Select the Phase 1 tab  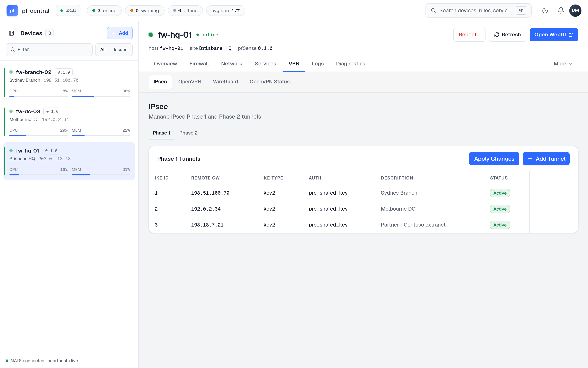[x=161, y=133]
